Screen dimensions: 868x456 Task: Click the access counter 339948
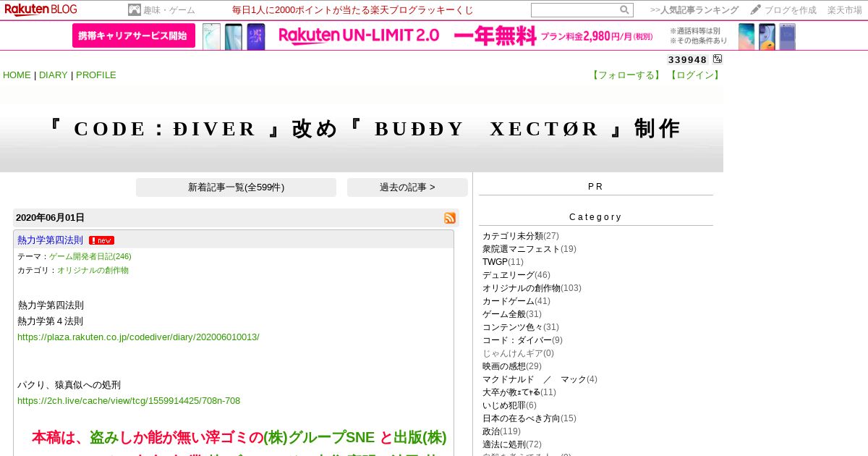click(687, 59)
